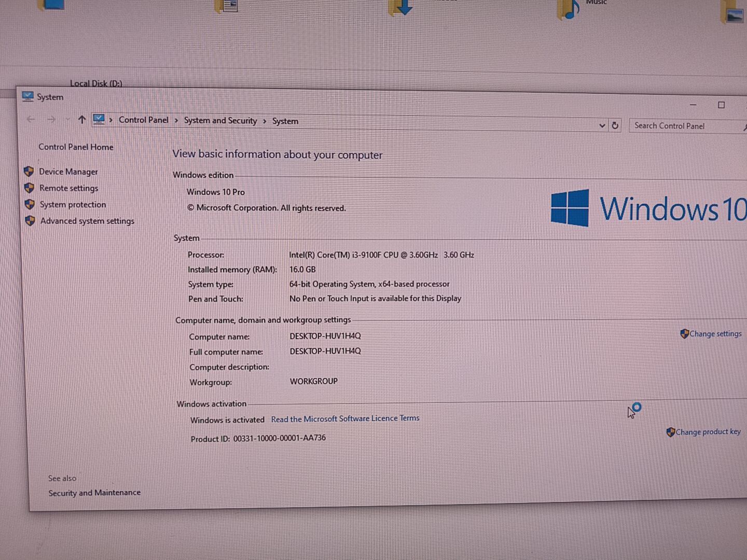
Task: Click Local Disk (D:) in background window
Action: (96, 83)
